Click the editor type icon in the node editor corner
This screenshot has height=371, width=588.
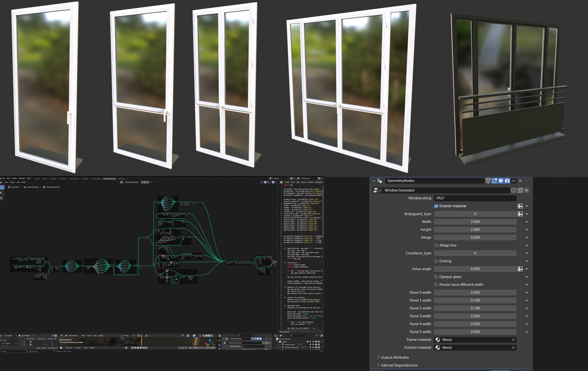pyautogui.click(x=2, y=182)
